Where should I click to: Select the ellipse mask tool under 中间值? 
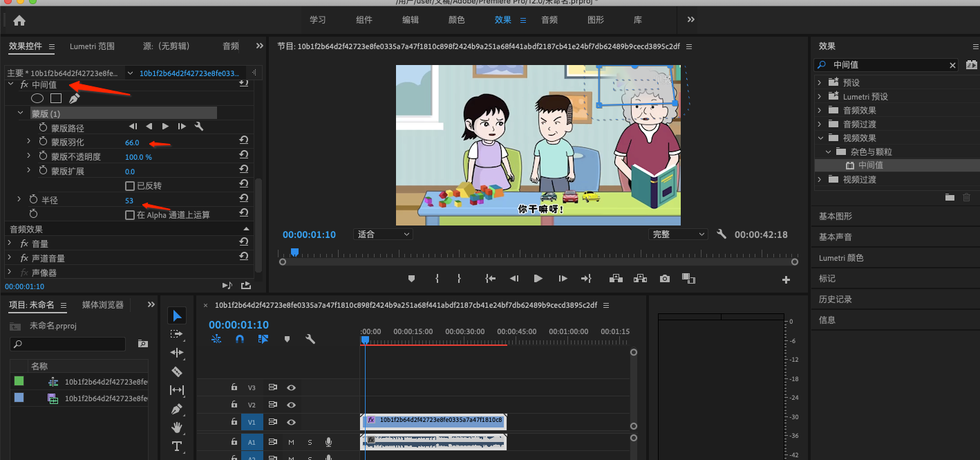[x=37, y=98]
